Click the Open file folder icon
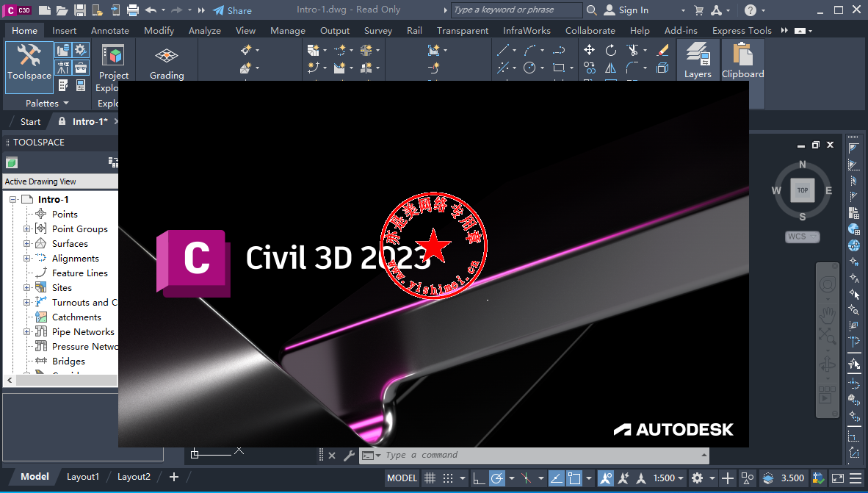This screenshot has width=868, height=493. (x=62, y=10)
